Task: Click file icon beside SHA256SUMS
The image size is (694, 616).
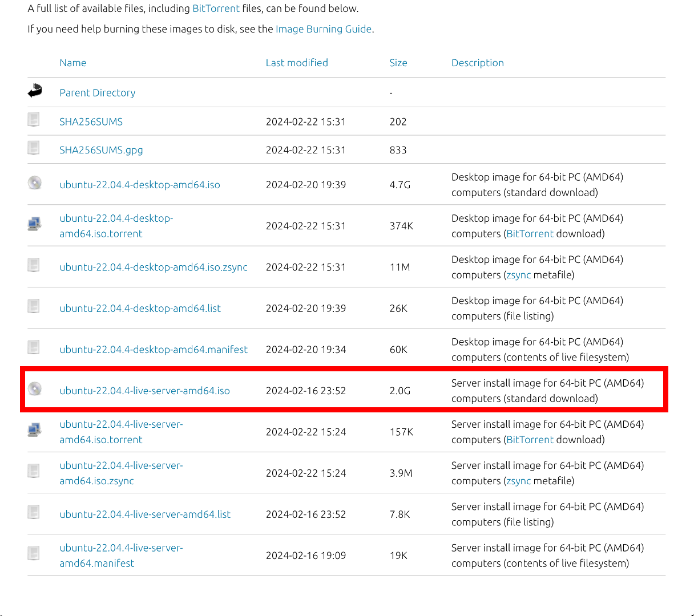Action: (x=34, y=119)
